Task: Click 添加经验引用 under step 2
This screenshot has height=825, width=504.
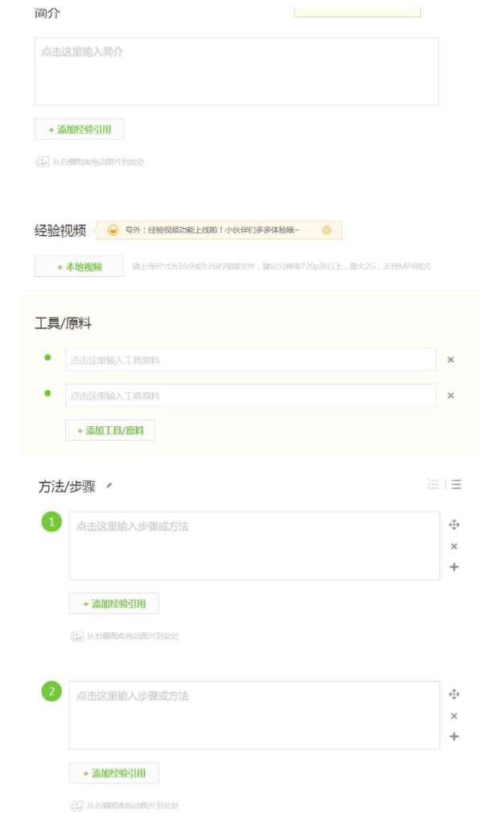Action: tap(114, 773)
